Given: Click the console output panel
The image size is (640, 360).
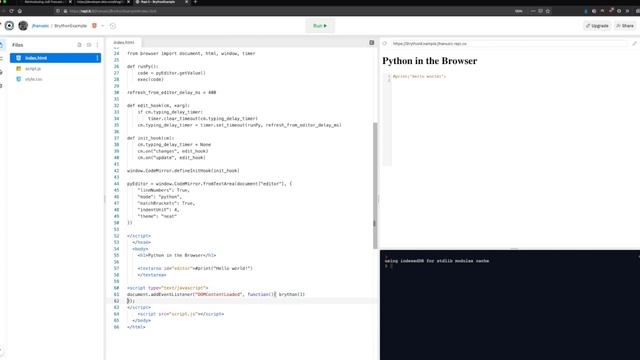Looking at the screenshot, I should 510,305.
